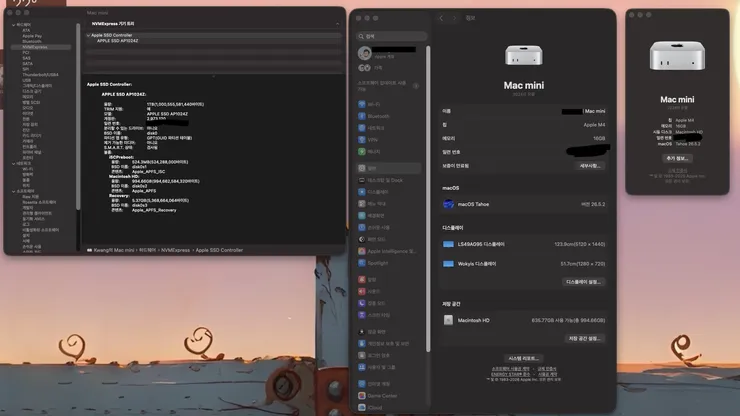Screen dimensions: 740x416
Task: Click the More Info button in About This Mac
Action: (677, 159)
